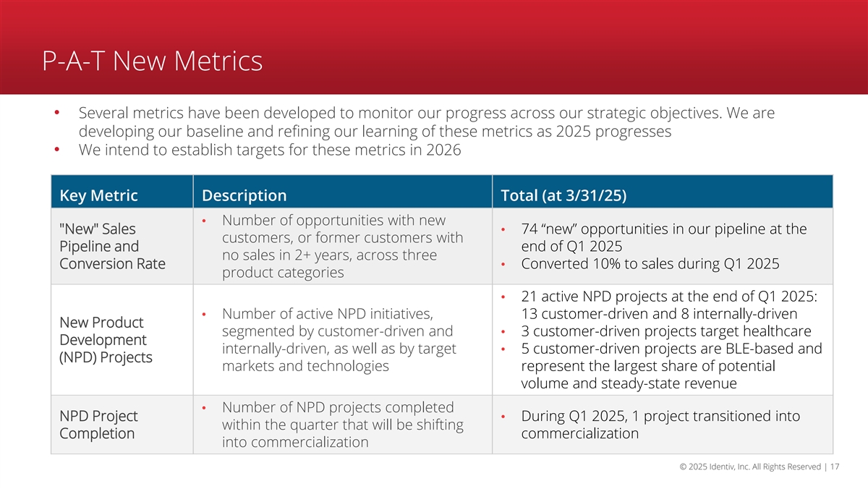The width and height of the screenshot is (868, 489).
Task: Click the "P-A-T New Metrics" slide title
Action: [152, 61]
